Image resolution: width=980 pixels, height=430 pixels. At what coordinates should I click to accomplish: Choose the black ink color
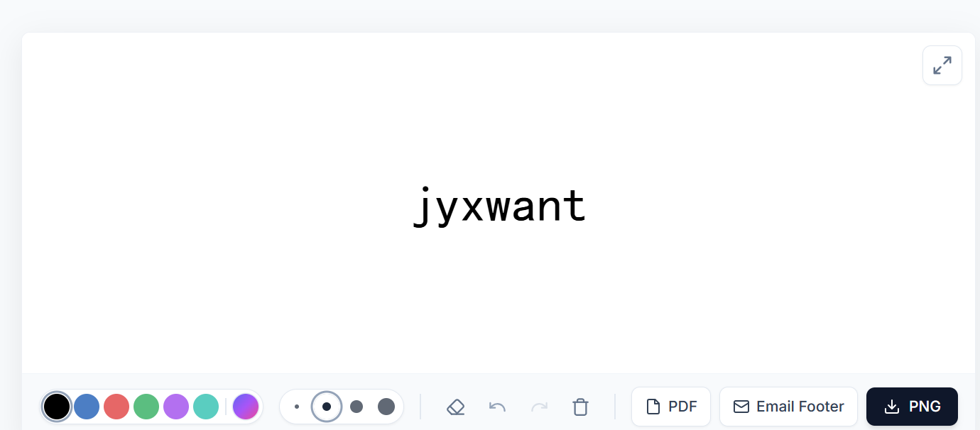coord(57,407)
